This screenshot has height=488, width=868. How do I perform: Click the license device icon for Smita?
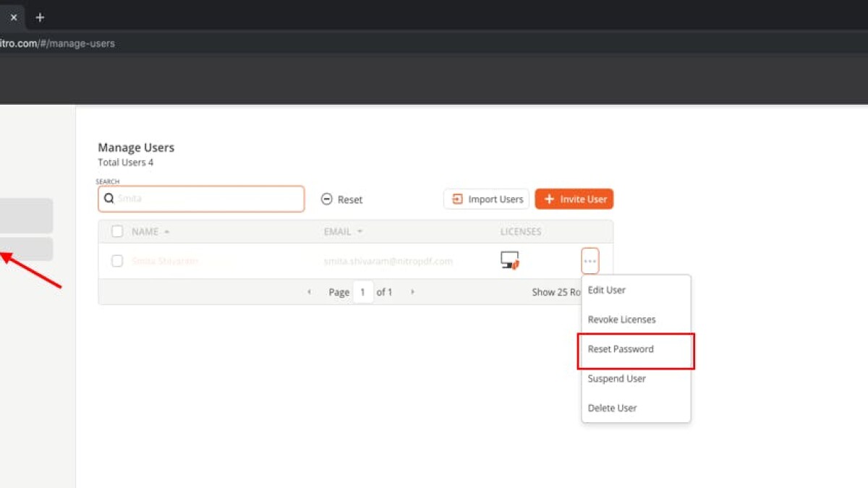[x=510, y=260]
